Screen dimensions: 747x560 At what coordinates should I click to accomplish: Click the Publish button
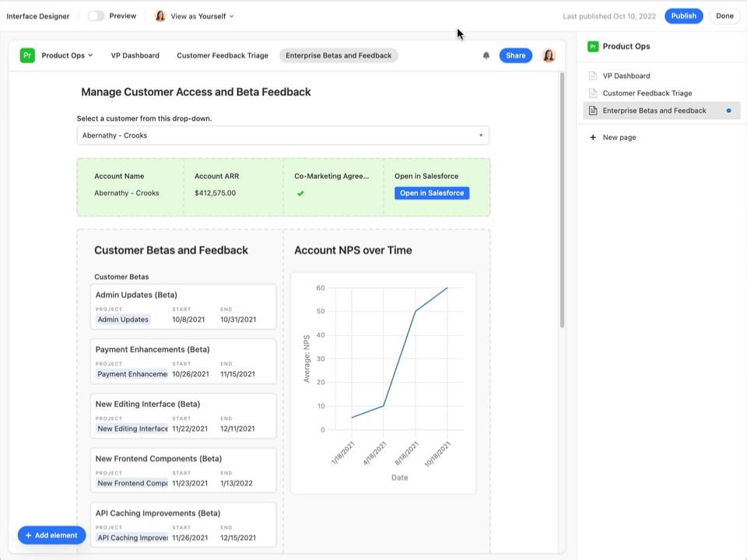683,16
